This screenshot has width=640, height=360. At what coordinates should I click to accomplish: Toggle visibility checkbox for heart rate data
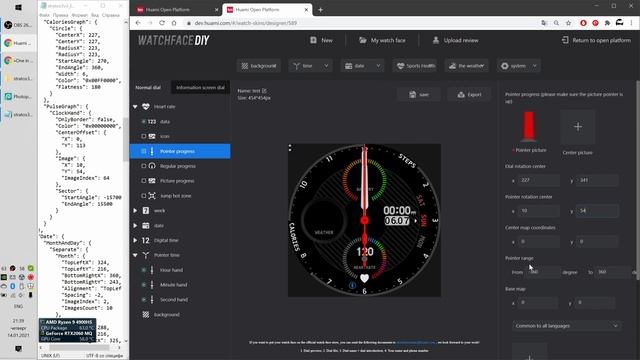pos(144,122)
